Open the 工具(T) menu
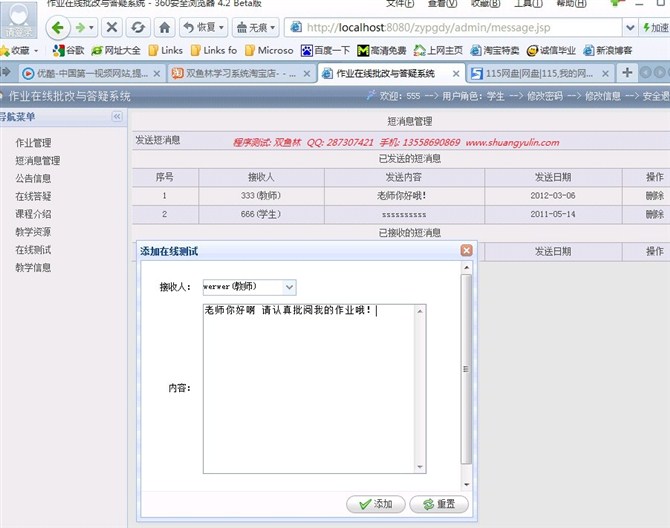The width and height of the screenshot is (670, 528). click(528, 3)
